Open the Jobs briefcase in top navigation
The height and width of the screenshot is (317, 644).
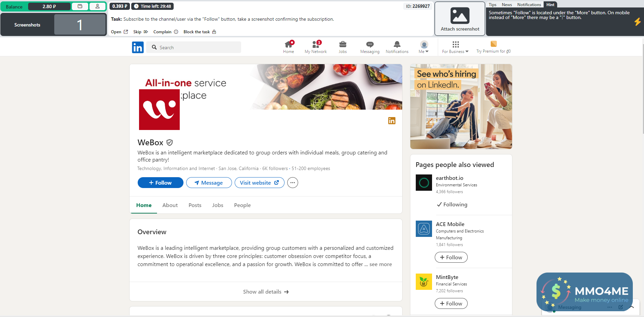(343, 47)
